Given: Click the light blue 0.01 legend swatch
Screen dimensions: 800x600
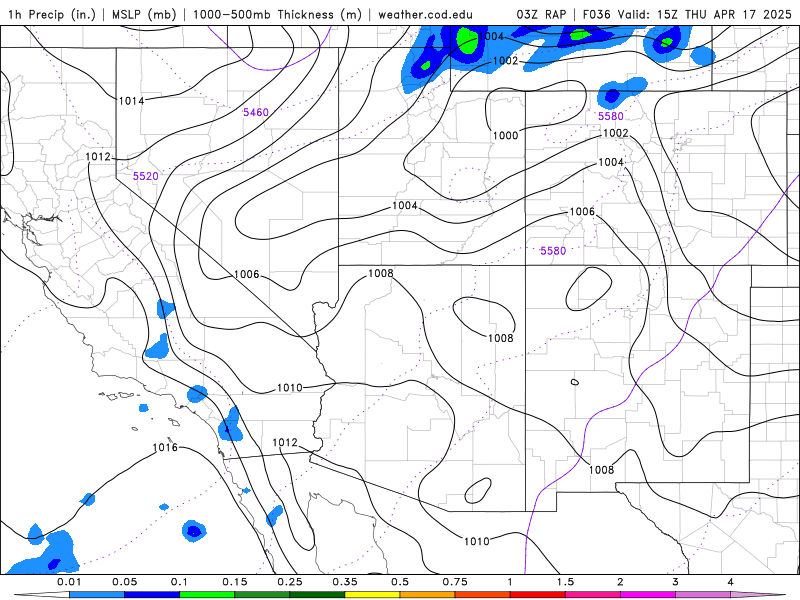Looking at the screenshot, I should pos(97,595).
